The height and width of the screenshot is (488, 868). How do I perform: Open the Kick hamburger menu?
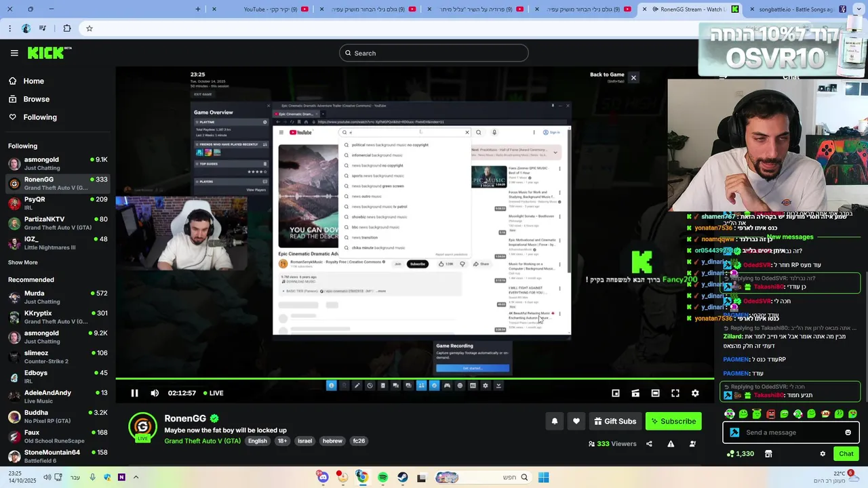pyautogui.click(x=14, y=53)
